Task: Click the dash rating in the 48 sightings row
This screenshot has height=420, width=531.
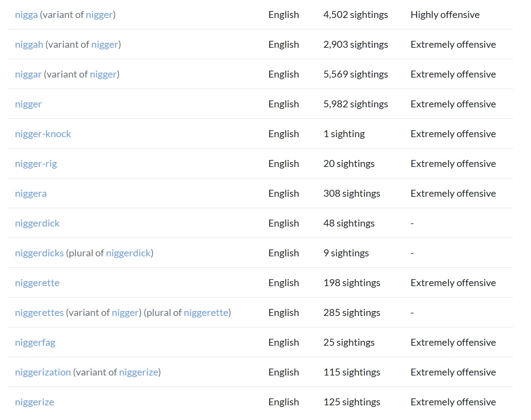Action: click(412, 224)
